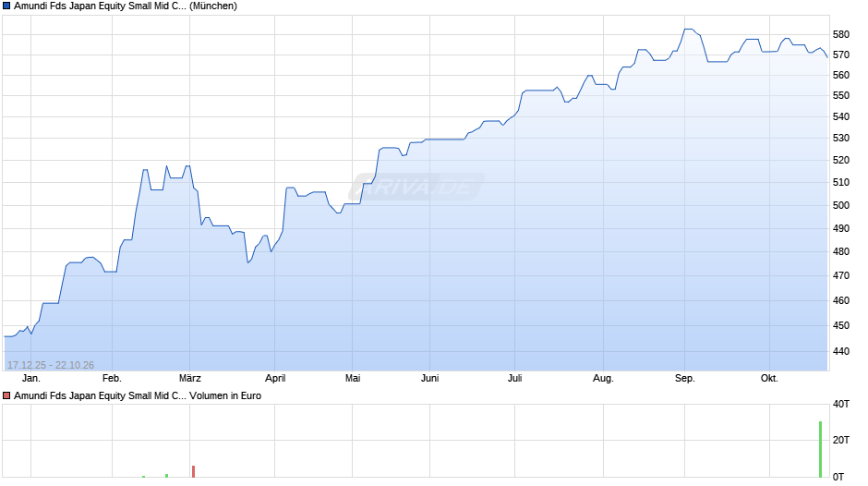Click the 'Sep.' month label
Screen dimensions: 868x486
pos(685,379)
